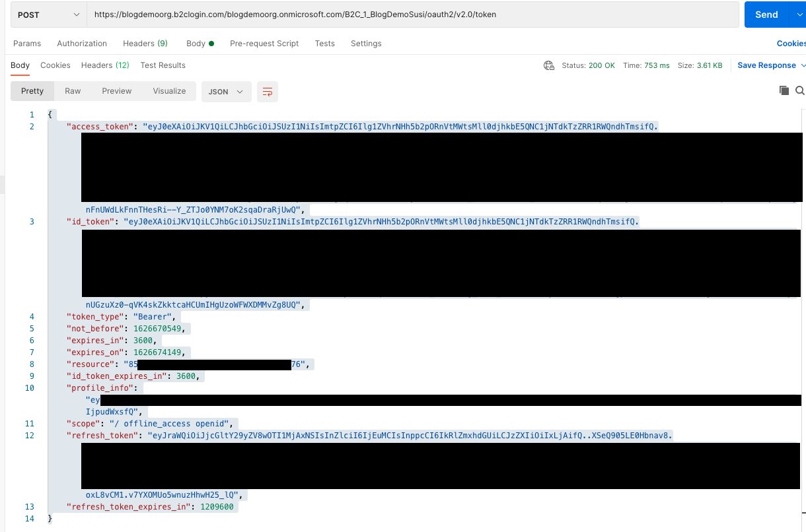Viewport: 806px width, 532px height.
Task: Click the "resource" key
Action: pyautogui.click(x=91, y=364)
